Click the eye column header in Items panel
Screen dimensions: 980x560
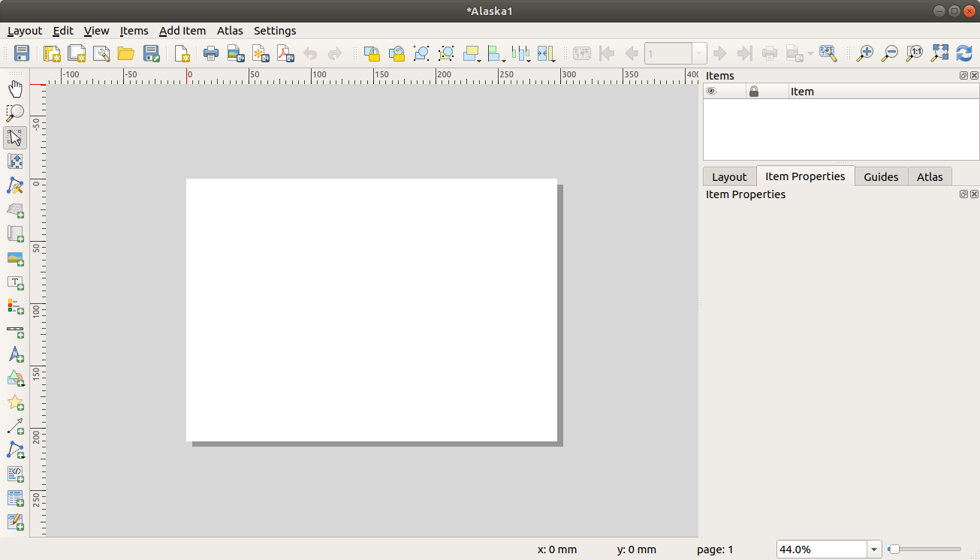pos(710,91)
